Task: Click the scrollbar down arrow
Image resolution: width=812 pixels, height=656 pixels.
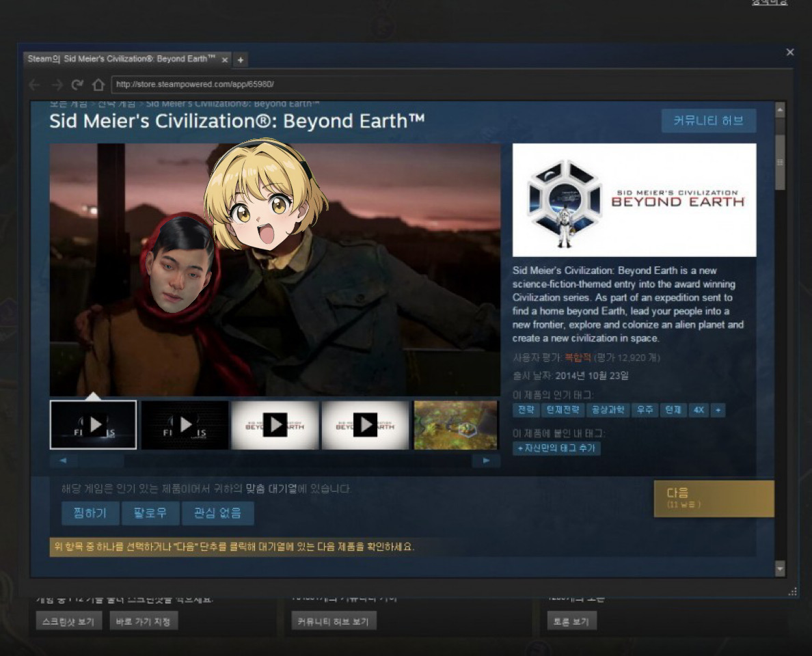Action: (780, 569)
